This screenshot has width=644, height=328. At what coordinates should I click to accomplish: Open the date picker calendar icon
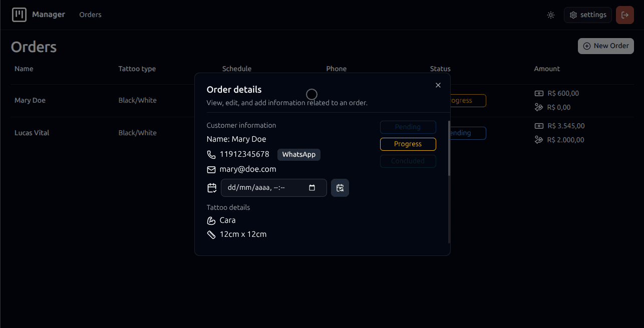coord(312,188)
